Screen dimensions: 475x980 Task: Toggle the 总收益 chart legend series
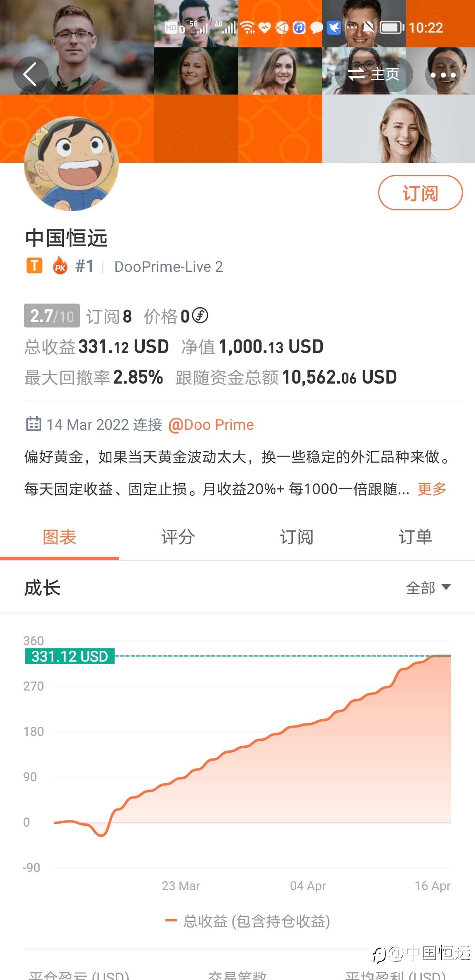pyautogui.click(x=247, y=921)
